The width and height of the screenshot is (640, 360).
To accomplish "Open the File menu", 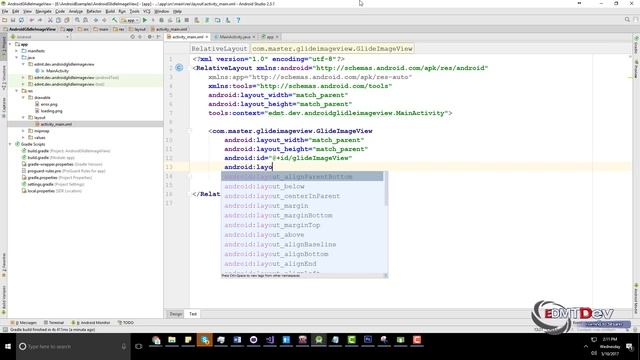I will point(5,11).
